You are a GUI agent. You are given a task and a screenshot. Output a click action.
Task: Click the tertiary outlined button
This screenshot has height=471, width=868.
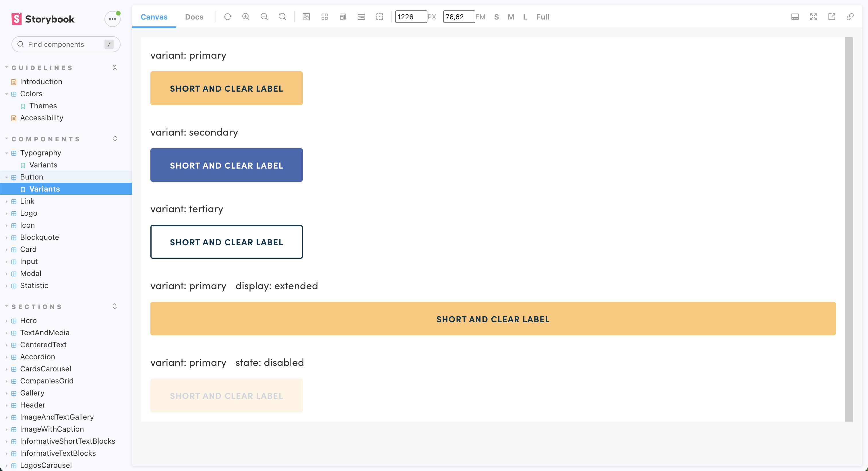tap(226, 242)
